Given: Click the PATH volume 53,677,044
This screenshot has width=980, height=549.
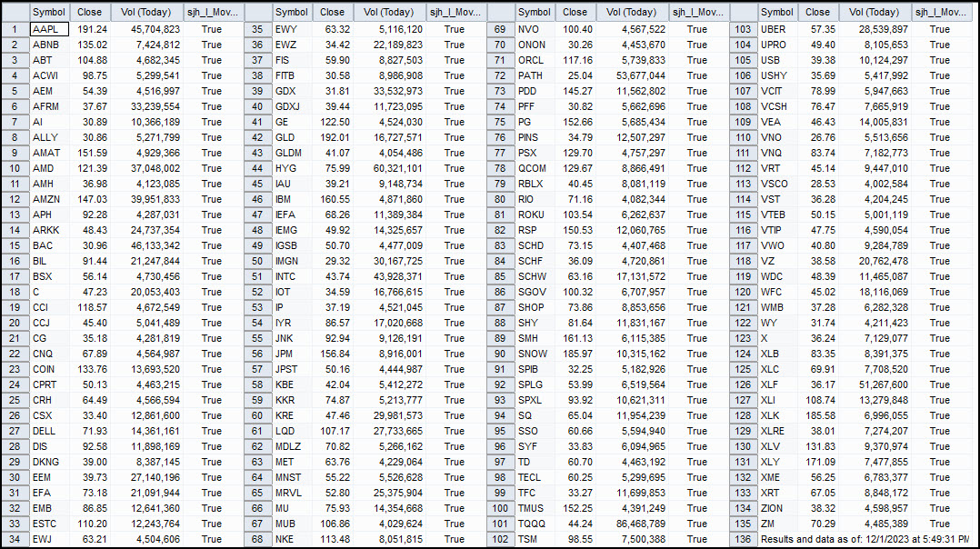Looking at the screenshot, I should tap(632, 75).
